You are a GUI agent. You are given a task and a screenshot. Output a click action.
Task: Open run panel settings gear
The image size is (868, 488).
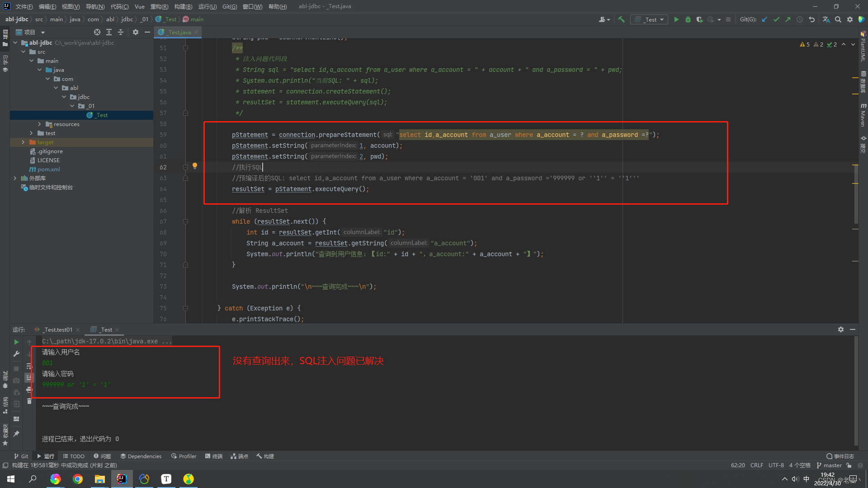pos(841,329)
